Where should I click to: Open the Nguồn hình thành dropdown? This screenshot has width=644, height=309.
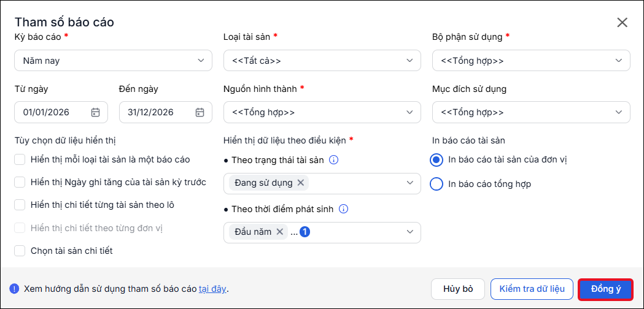[x=322, y=112]
